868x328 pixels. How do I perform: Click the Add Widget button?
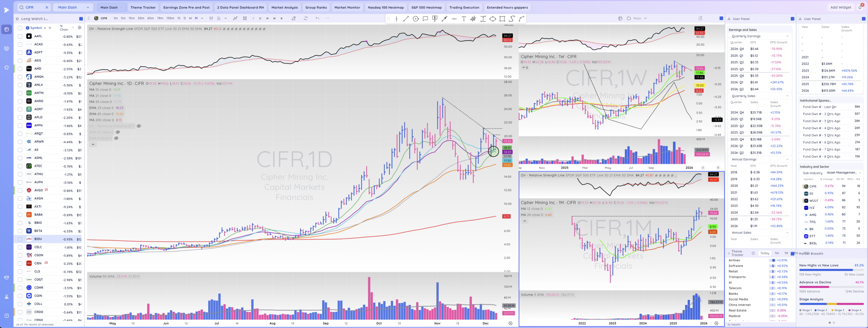click(841, 7)
